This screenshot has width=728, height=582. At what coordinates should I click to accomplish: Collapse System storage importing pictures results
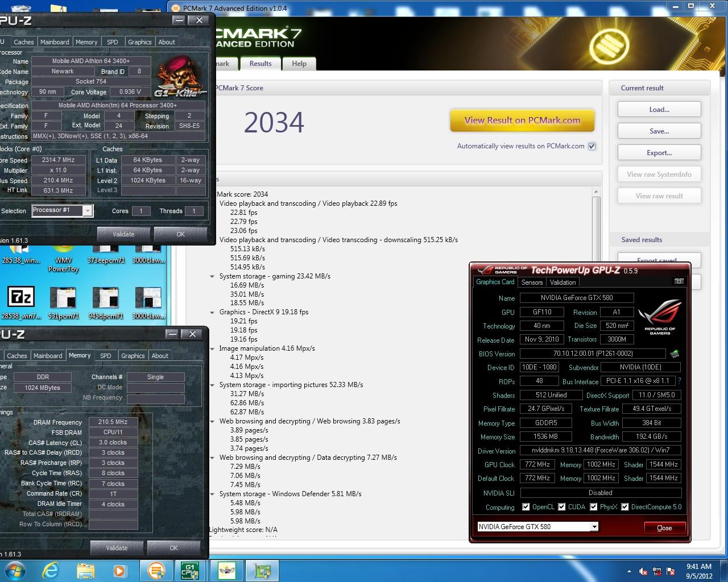212,385
